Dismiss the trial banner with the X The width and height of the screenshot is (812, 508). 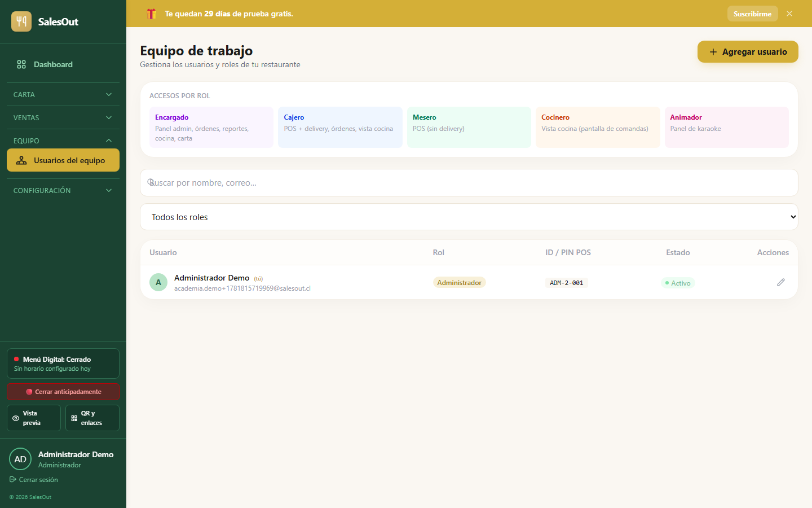point(789,14)
